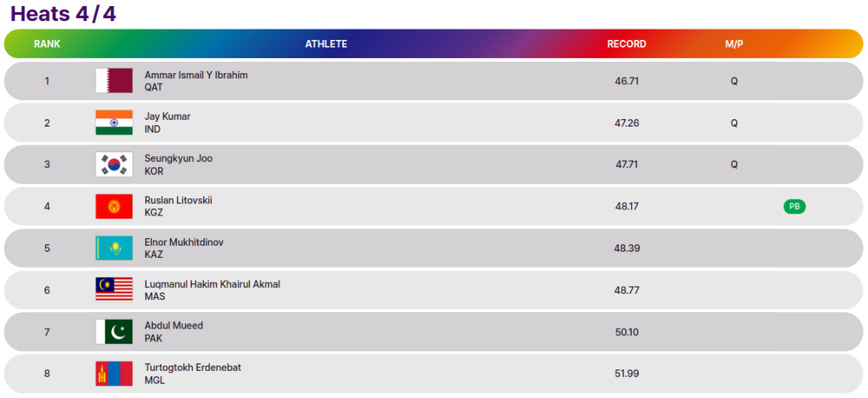Select the ATHLETE column header
Screen dimensions: 868x398
(326, 43)
